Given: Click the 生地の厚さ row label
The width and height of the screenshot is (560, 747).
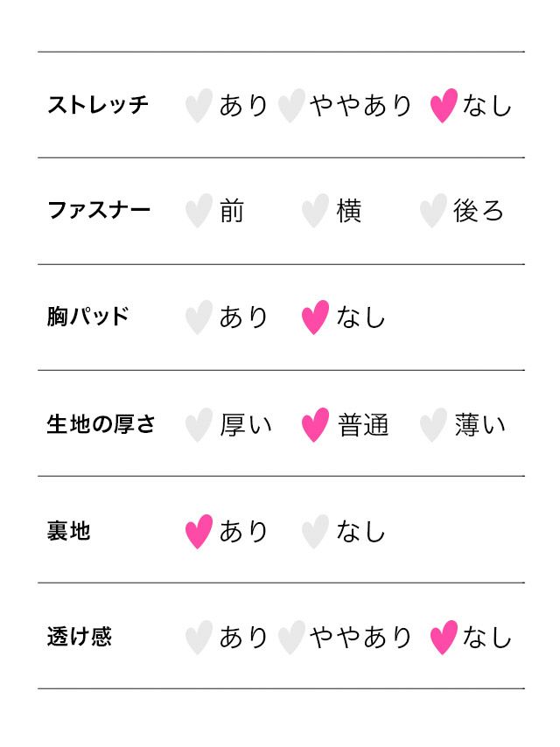Looking at the screenshot, I should 101,425.
